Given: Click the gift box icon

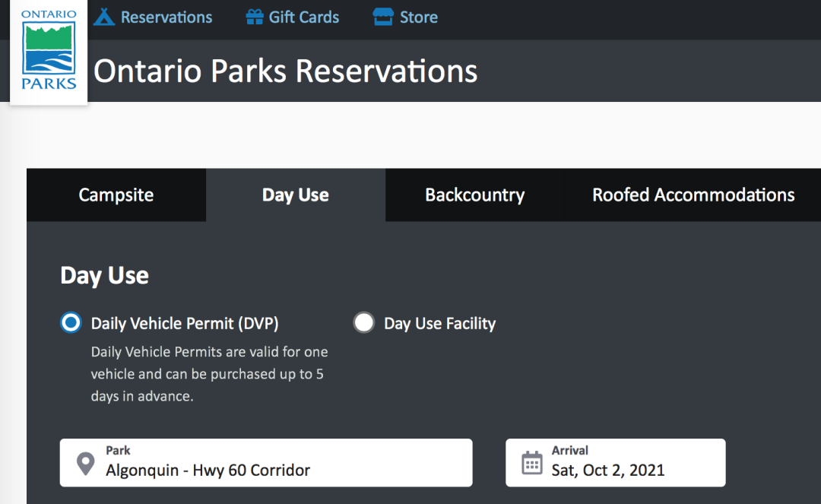Looking at the screenshot, I should click(255, 17).
